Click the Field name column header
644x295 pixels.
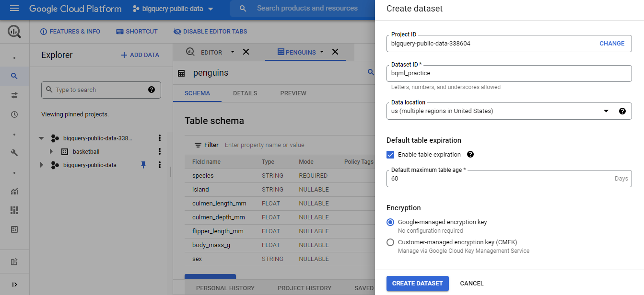coord(206,162)
